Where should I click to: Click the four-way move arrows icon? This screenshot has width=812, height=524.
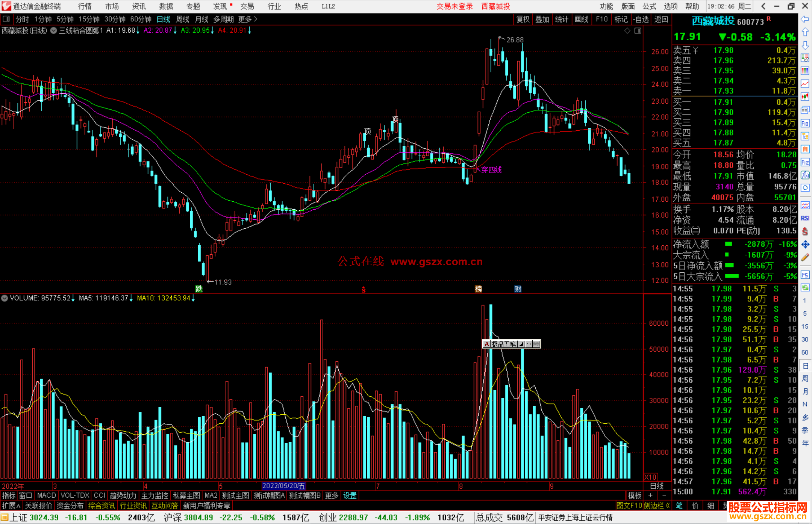[x=805, y=245]
